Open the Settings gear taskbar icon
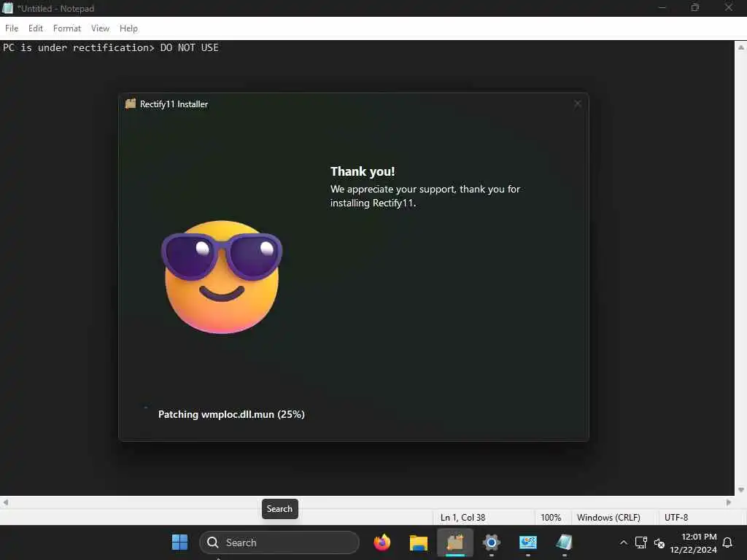747x560 pixels. click(491, 542)
